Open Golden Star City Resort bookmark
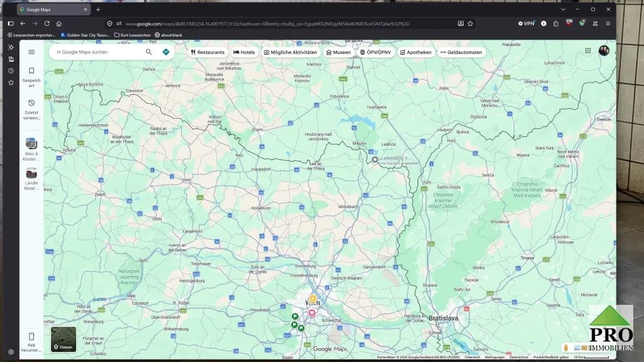This screenshot has height=362, width=644. 85,35
